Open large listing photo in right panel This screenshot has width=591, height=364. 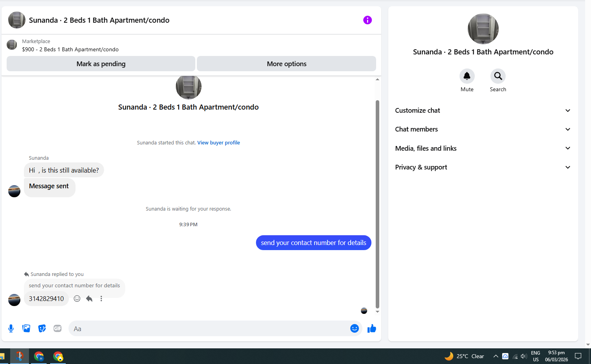[x=483, y=29]
